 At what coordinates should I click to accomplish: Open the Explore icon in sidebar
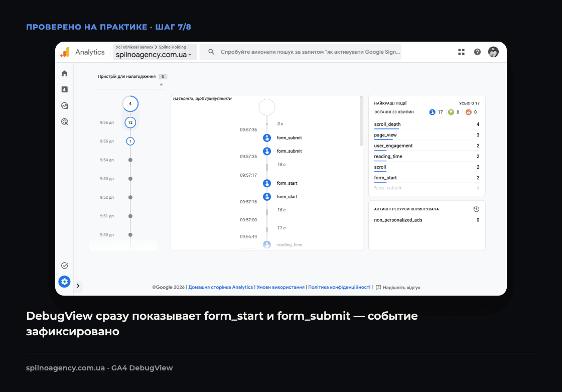point(65,105)
